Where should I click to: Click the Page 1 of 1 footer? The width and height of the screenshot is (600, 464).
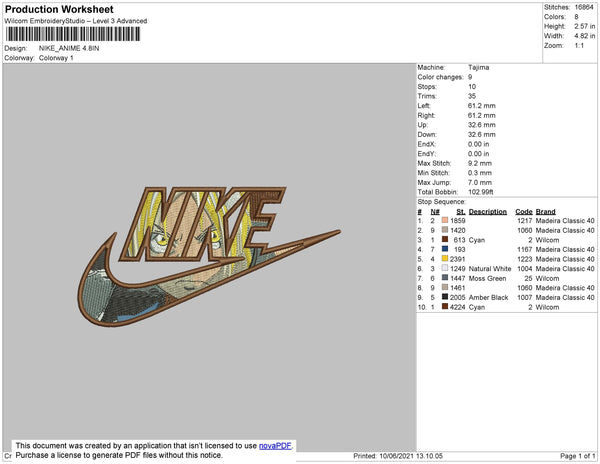[577, 456]
